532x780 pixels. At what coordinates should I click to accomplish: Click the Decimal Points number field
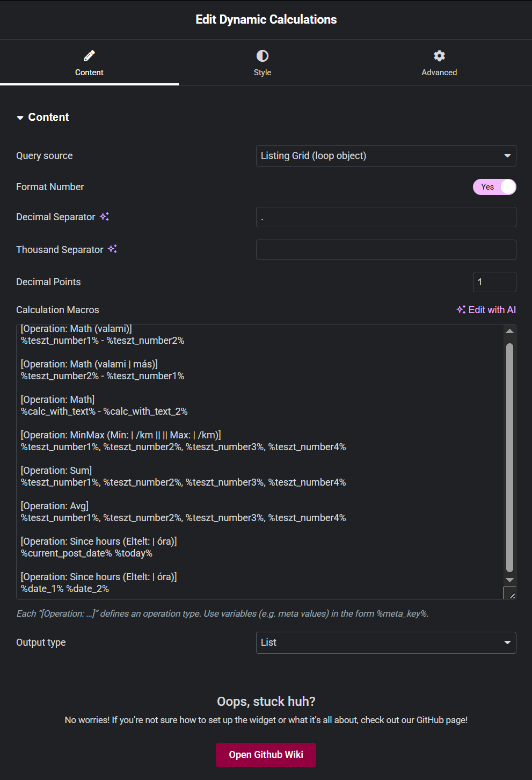click(x=494, y=282)
